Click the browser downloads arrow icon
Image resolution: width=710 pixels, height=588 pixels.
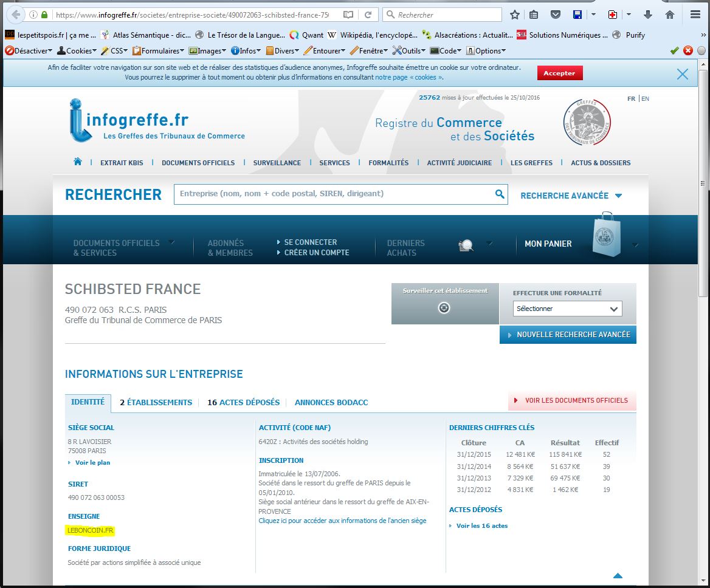pyautogui.click(x=648, y=15)
